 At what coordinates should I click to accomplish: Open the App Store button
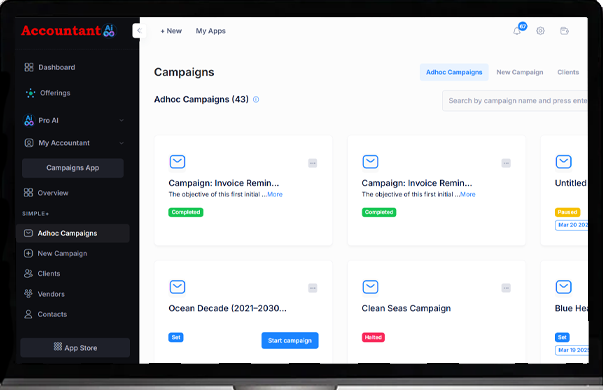(x=75, y=348)
